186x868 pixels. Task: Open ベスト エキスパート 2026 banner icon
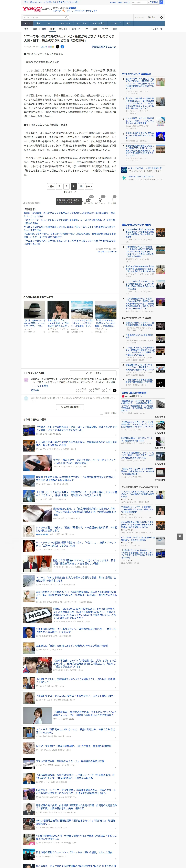tap(124, 170)
